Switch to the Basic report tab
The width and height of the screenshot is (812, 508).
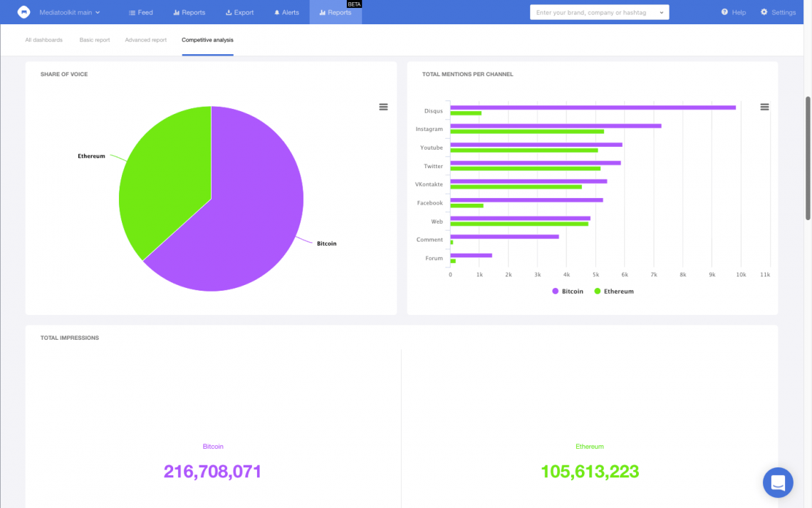coord(95,40)
